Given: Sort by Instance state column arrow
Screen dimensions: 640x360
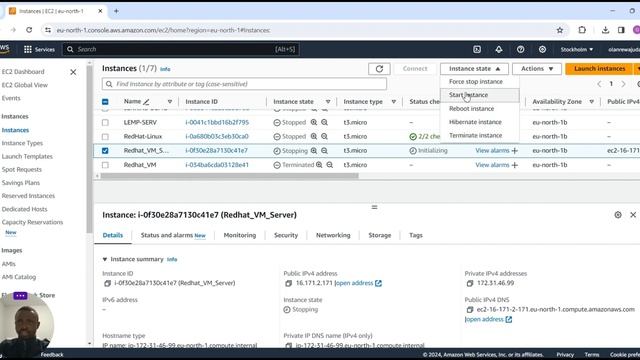Looking at the screenshot, I should pyautogui.click(x=328, y=102).
